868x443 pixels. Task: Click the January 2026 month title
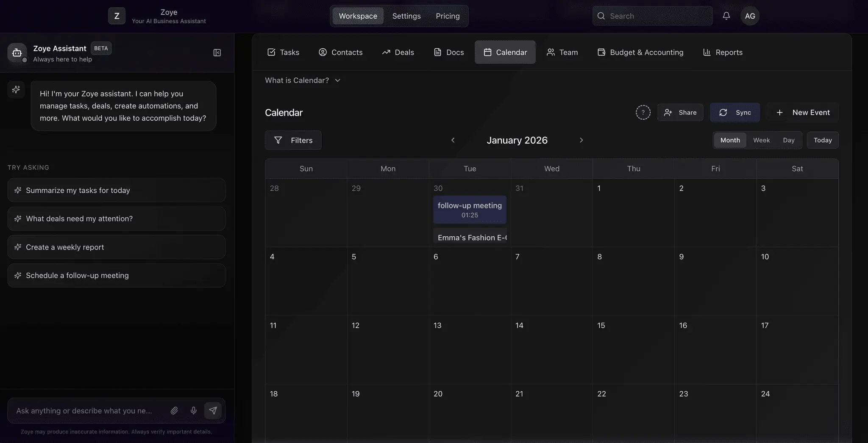517,140
